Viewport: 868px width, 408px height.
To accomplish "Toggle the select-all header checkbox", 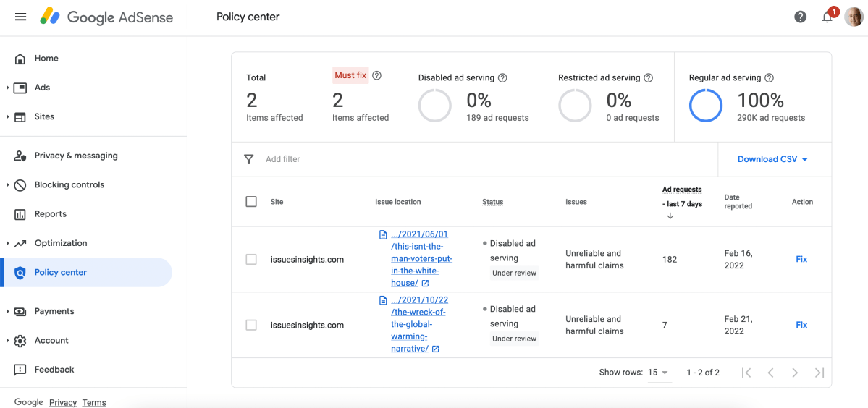I will click(251, 202).
